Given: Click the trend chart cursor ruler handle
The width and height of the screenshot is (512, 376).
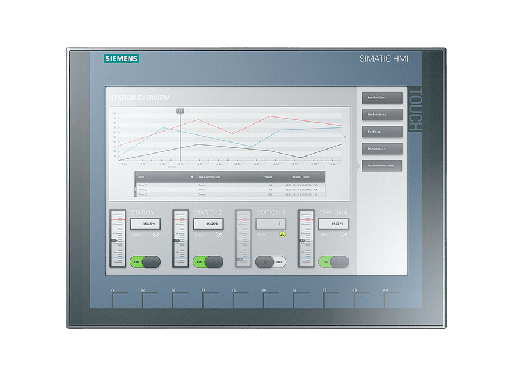Looking at the screenshot, I should [x=180, y=111].
